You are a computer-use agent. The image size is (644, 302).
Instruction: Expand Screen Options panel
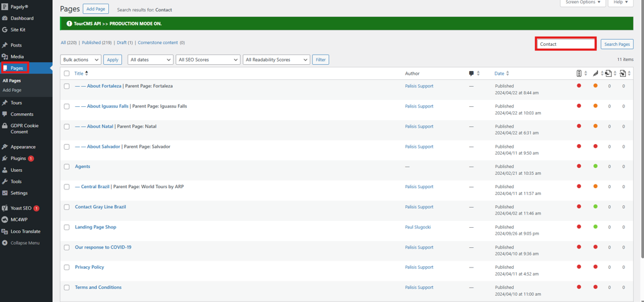583,3
